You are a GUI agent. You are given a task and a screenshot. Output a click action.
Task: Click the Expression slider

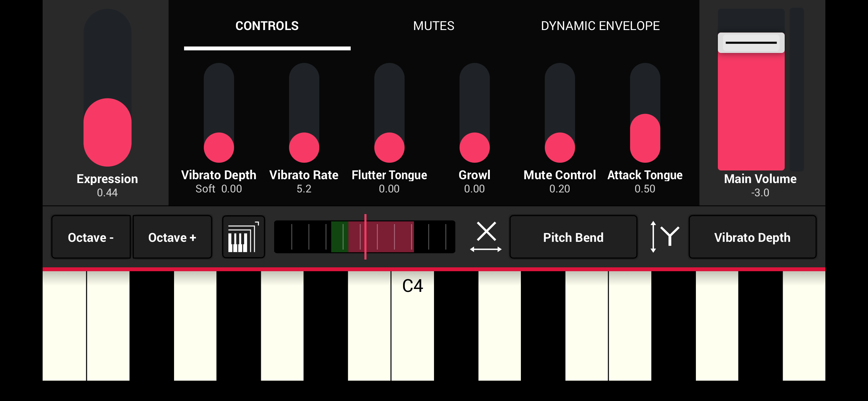pos(108,87)
